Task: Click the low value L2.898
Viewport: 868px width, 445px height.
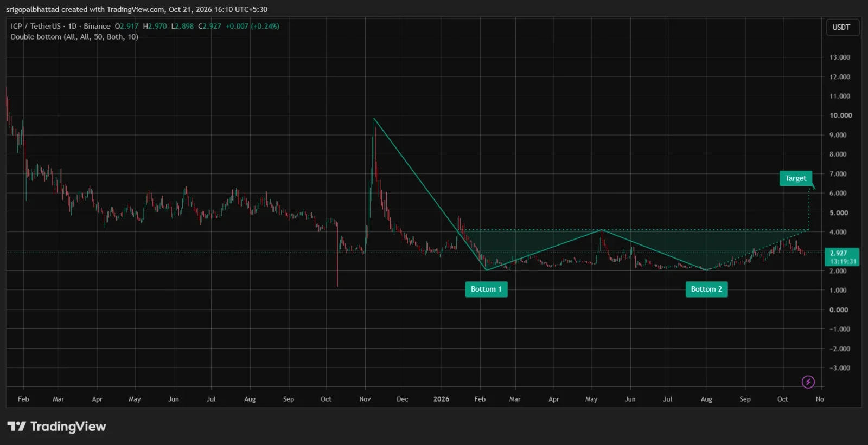Action: click(182, 26)
